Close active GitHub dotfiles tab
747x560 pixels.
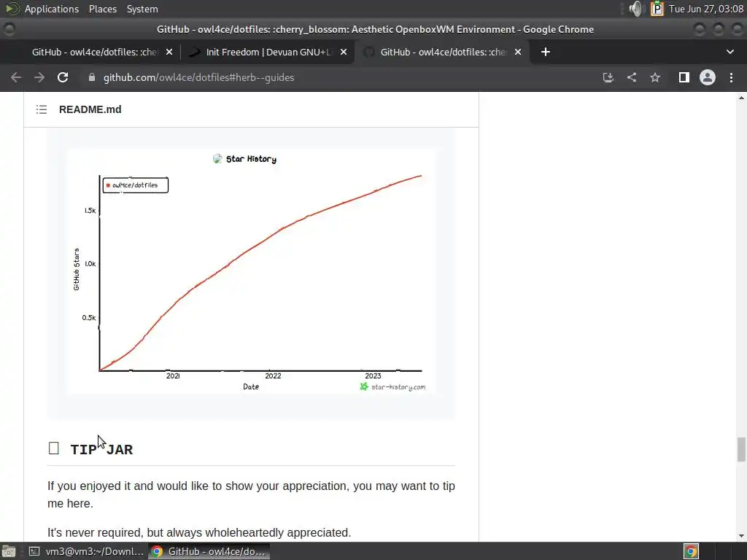point(518,52)
